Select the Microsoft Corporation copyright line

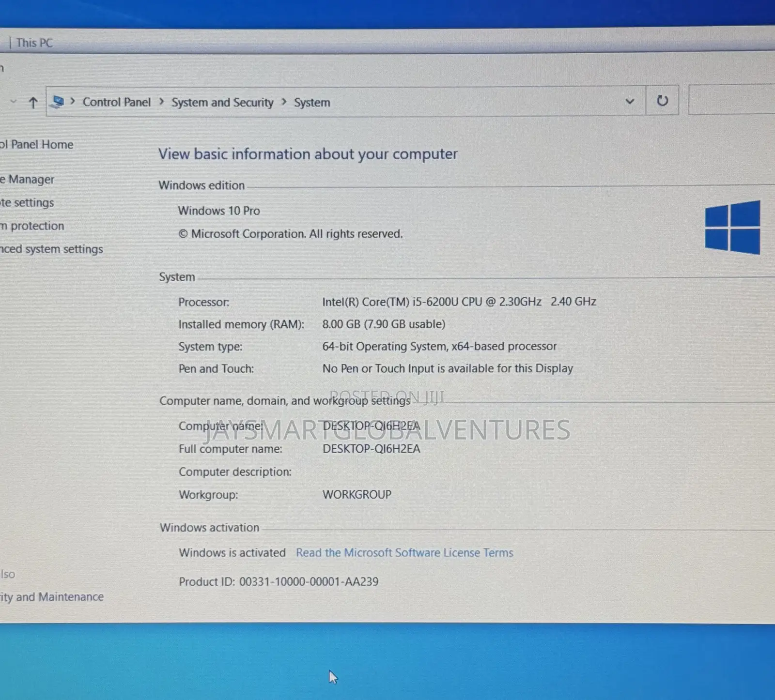point(291,234)
